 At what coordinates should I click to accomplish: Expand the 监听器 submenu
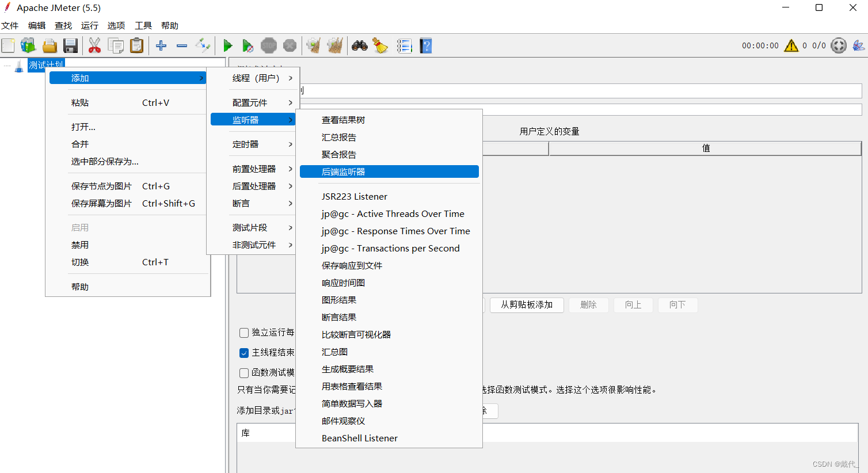point(253,120)
